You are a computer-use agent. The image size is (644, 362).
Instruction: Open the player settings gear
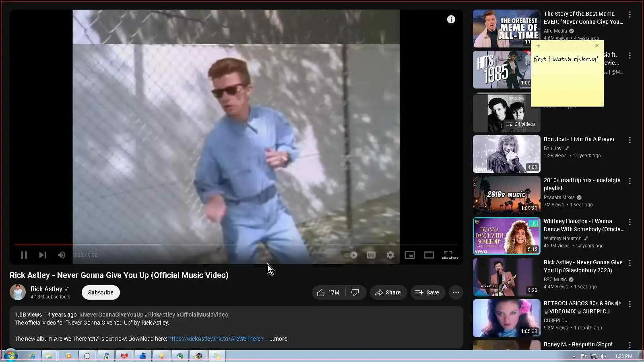(x=390, y=255)
